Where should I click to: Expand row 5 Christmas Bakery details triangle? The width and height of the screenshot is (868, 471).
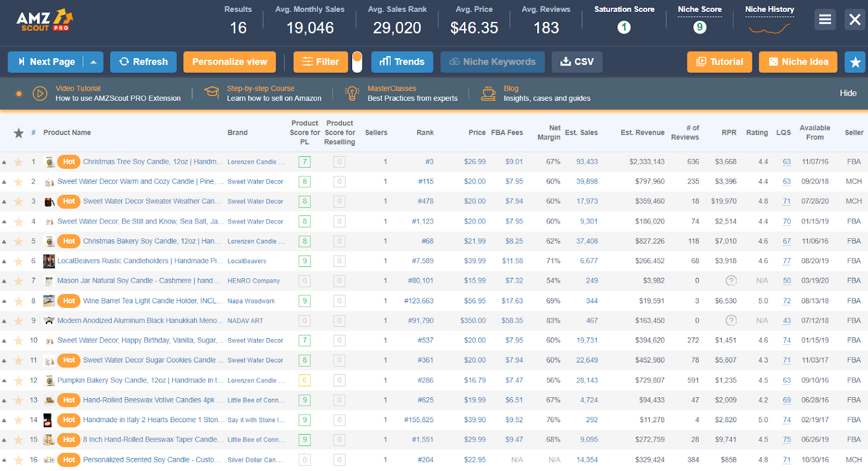4,241
